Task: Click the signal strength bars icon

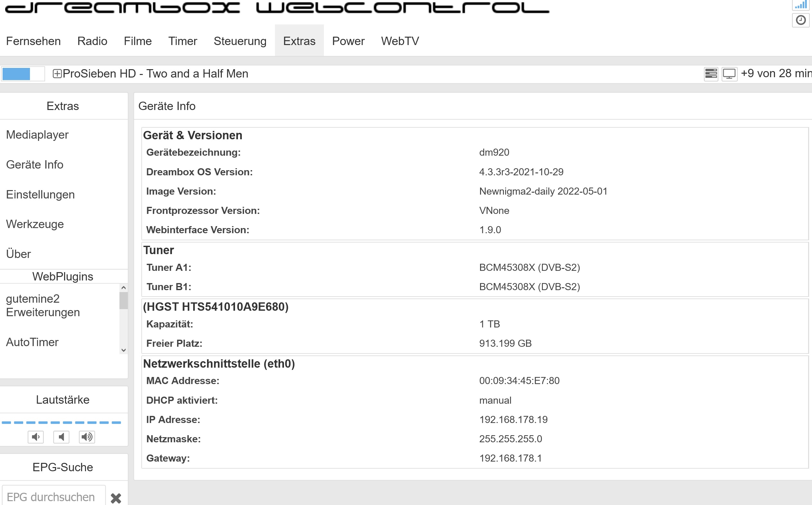Action: coord(801,5)
